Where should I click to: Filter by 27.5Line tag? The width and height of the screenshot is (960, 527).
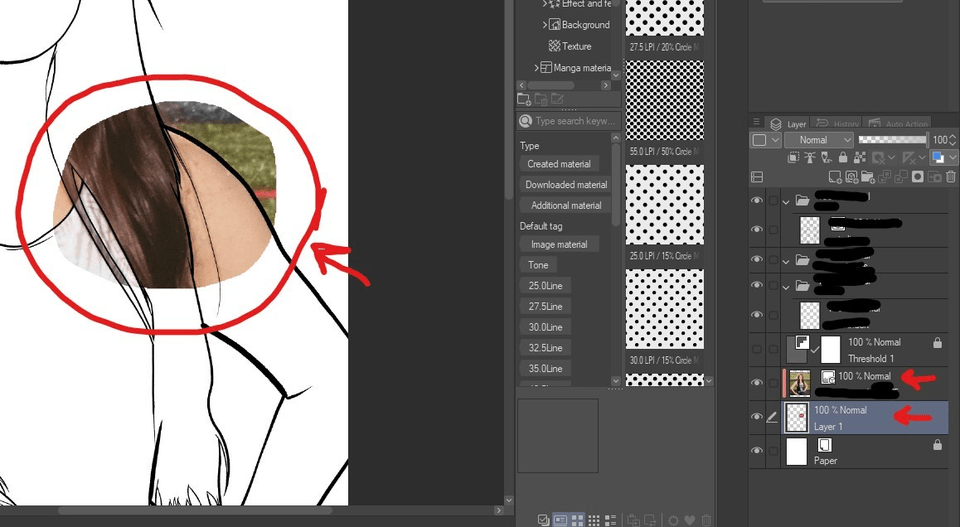pos(546,307)
